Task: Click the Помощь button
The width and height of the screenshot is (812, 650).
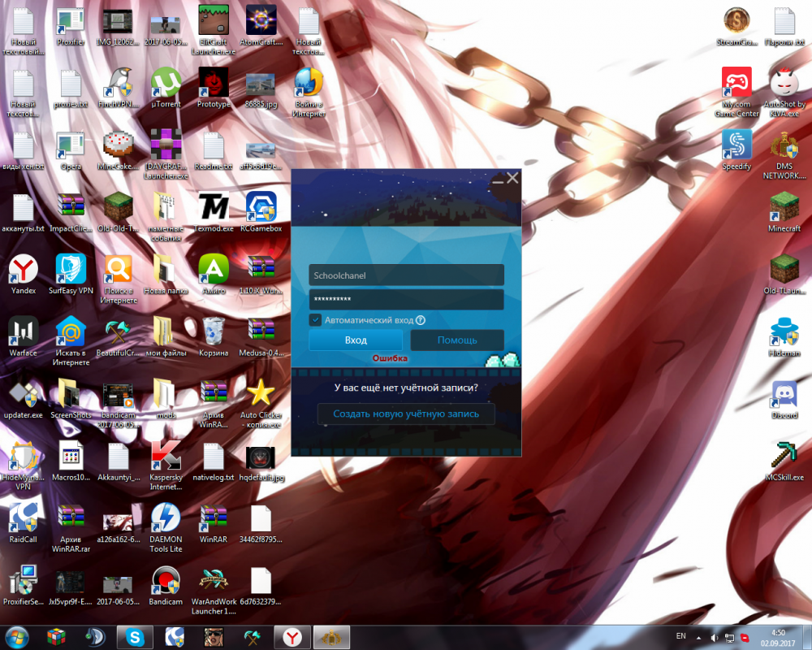Action: click(x=457, y=340)
